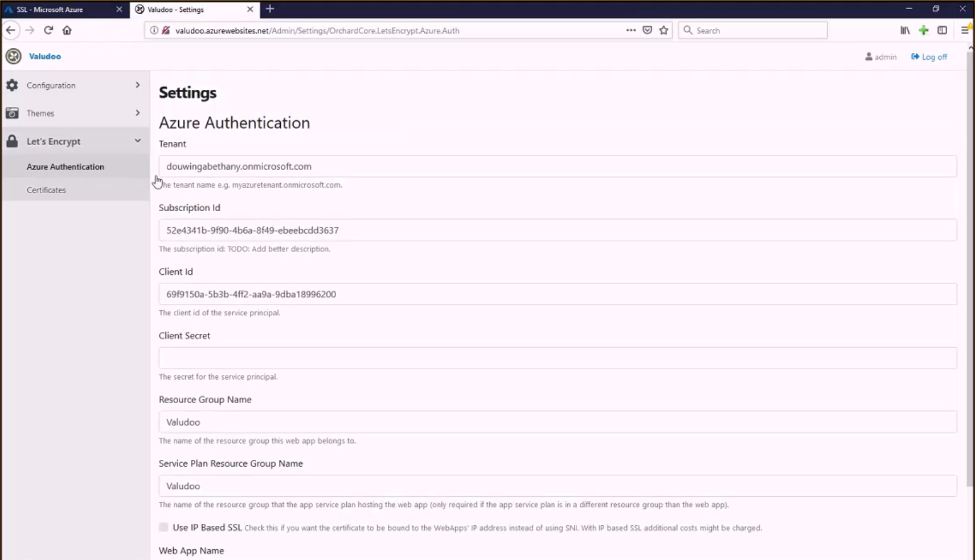Expand the Themes menu chevron
This screenshot has width=975, height=560.
[137, 113]
